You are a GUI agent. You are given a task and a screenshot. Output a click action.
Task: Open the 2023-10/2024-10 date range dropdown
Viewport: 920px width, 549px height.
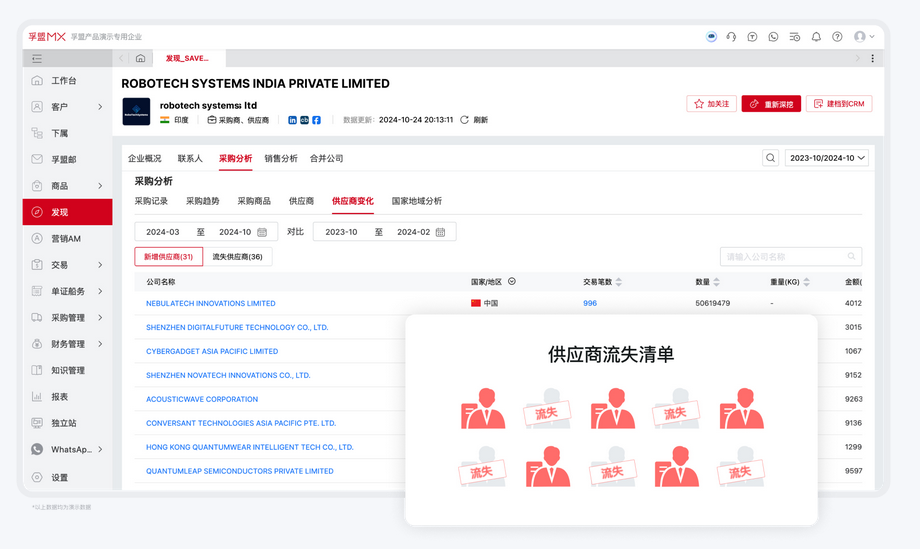click(827, 158)
